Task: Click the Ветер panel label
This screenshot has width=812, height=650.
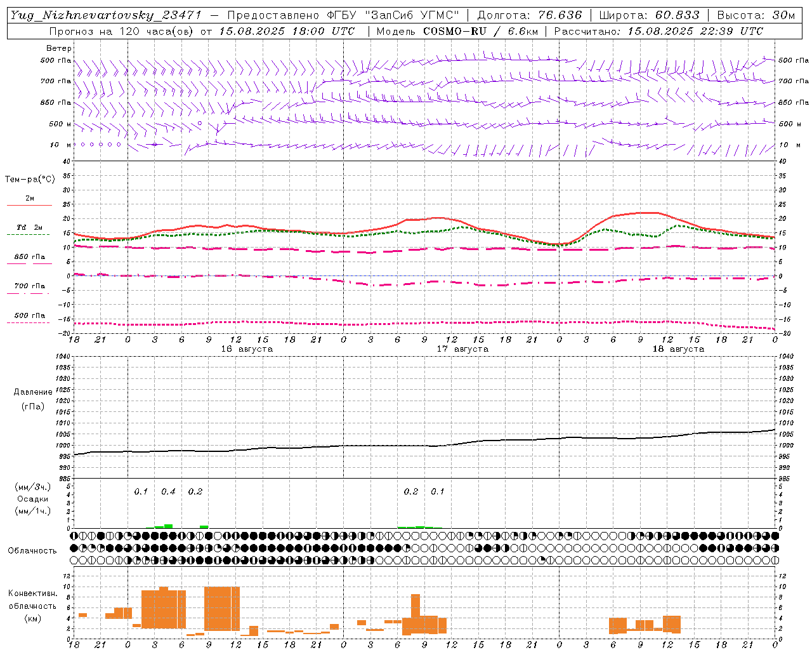Action: click(x=59, y=48)
